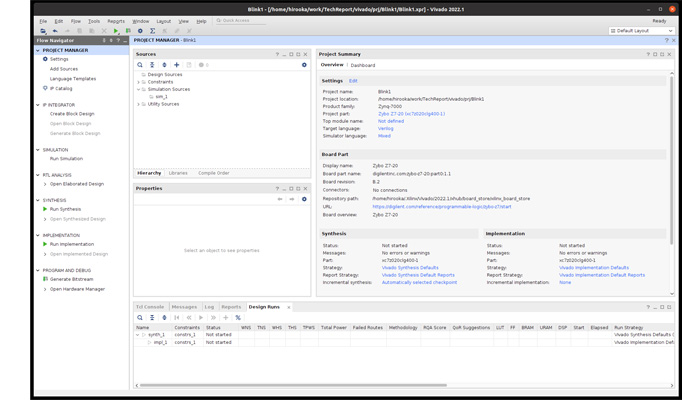Expand Open Hardware Manager chevron
Viewport: 700px width, 400px height.
coord(45,289)
